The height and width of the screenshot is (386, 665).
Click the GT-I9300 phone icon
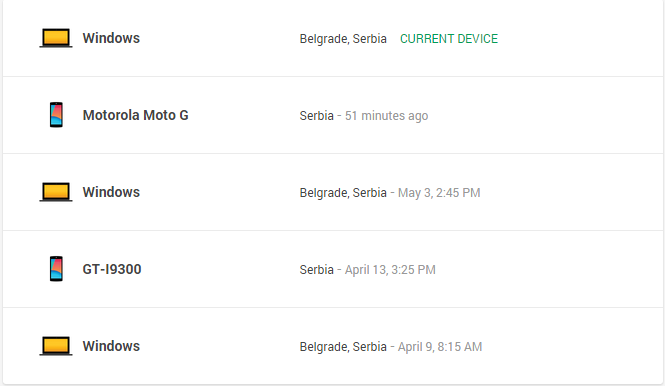(x=56, y=269)
